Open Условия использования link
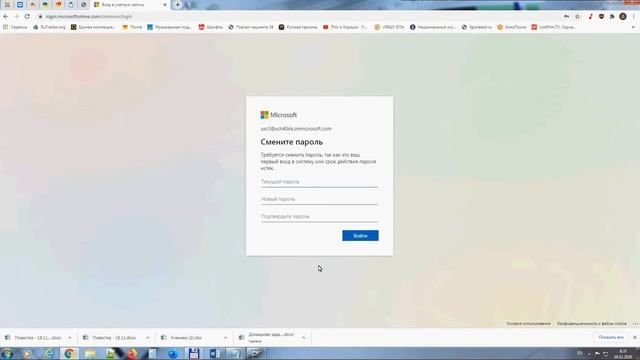Image resolution: width=640 pixels, height=360 pixels. coord(529,324)
